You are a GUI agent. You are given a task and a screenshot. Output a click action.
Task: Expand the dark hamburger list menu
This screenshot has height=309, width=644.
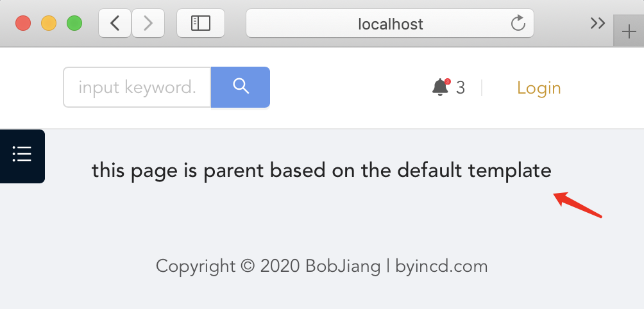pos(22,156)
